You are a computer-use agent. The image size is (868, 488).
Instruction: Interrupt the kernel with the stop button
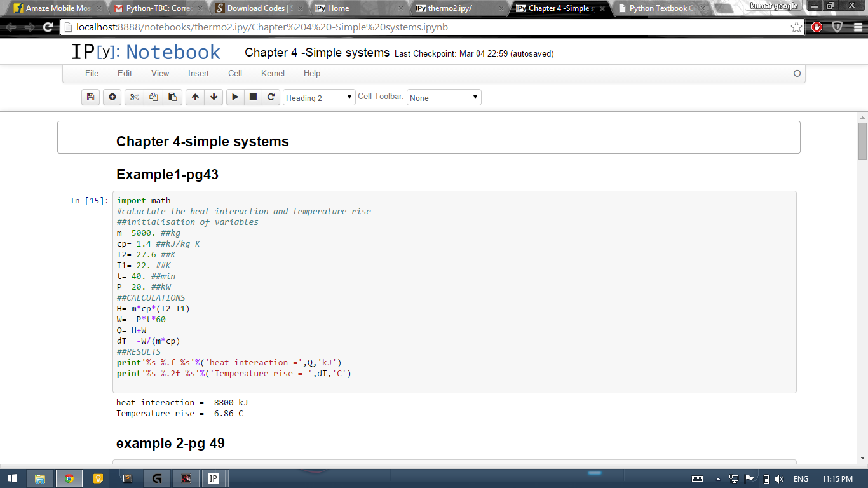[253, 97]
